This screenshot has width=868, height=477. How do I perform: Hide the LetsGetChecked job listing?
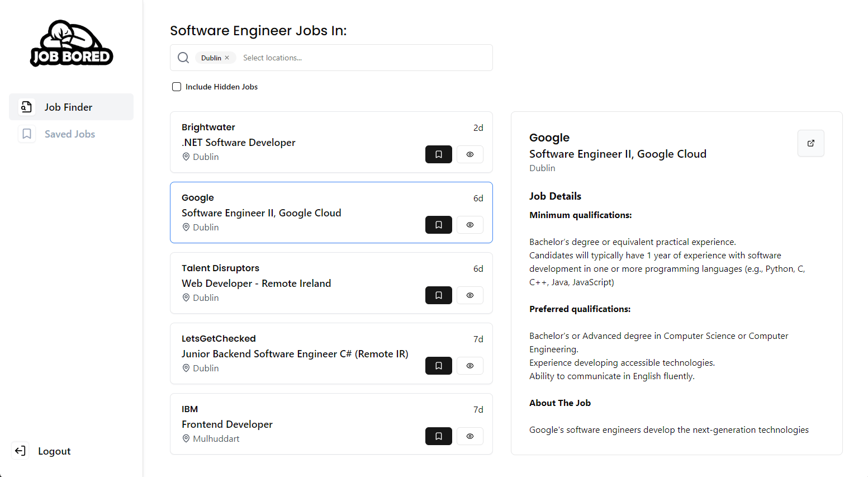[470, 366]
